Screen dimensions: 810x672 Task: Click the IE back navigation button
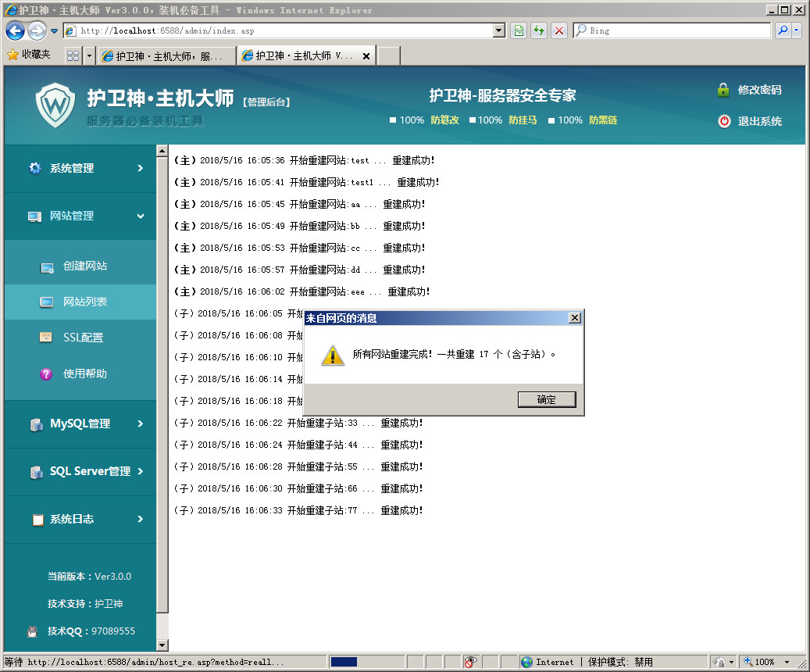point(15,31)
